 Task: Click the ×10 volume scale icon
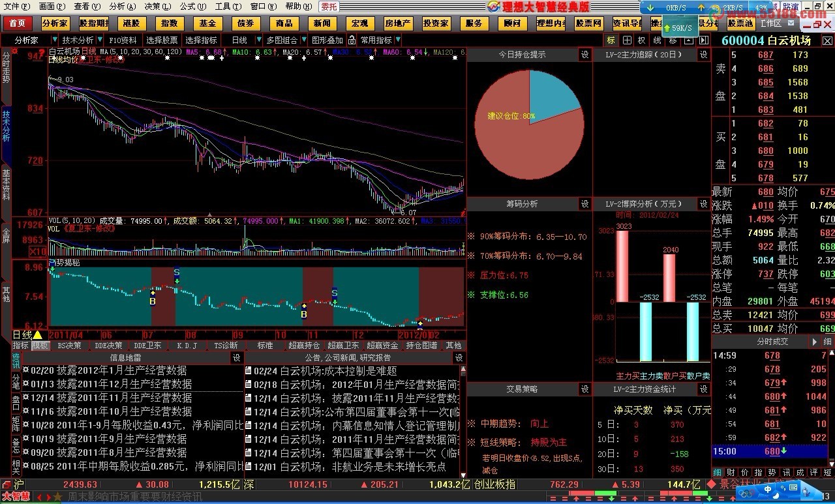click(x=38, y=252)
